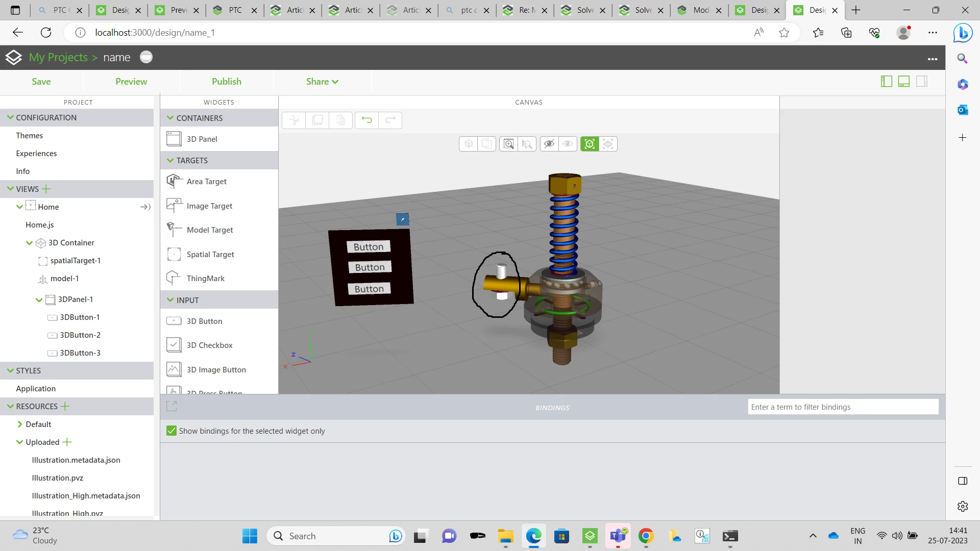Click the cut scissors icon

point(294,120)
